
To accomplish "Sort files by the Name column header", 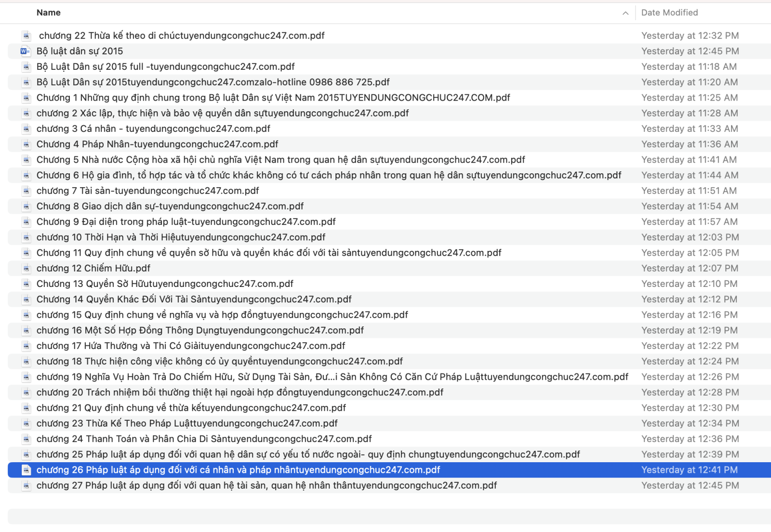I will pos(48,13).
